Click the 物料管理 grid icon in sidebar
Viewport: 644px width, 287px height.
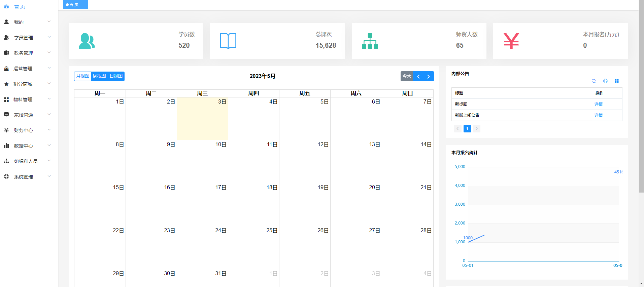pyautogui.click(x=6, y=99)
